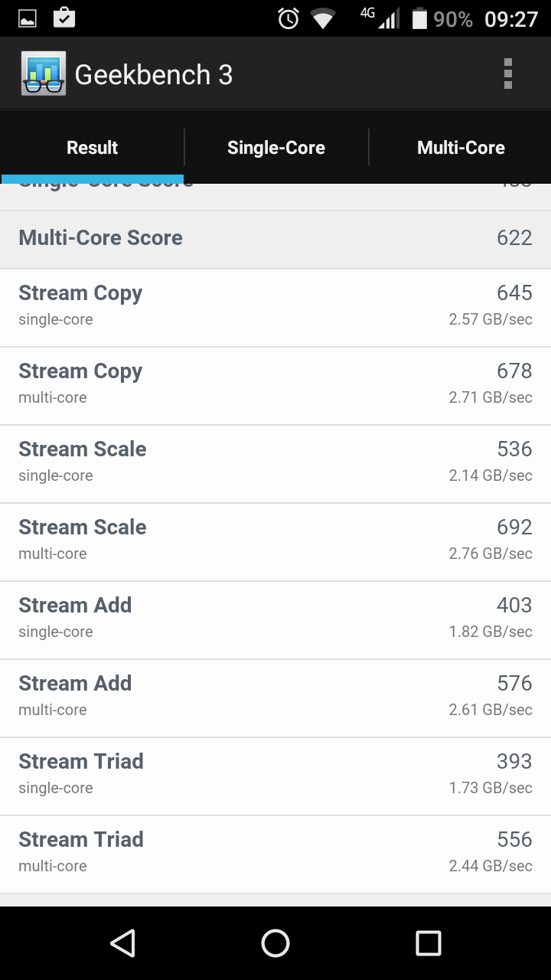Screen dimensions: 551x980
Task: Switch to the Multi-Core tab
Action: (461, 148)
